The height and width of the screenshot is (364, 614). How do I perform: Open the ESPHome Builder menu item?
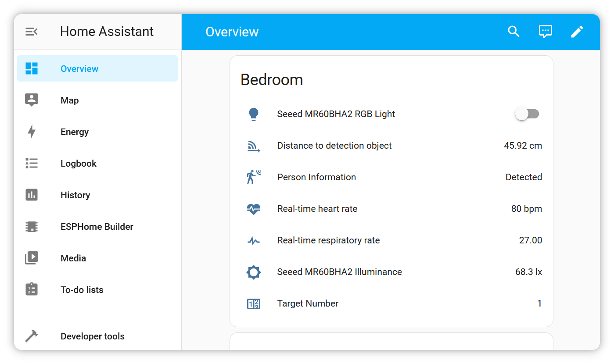97,226
